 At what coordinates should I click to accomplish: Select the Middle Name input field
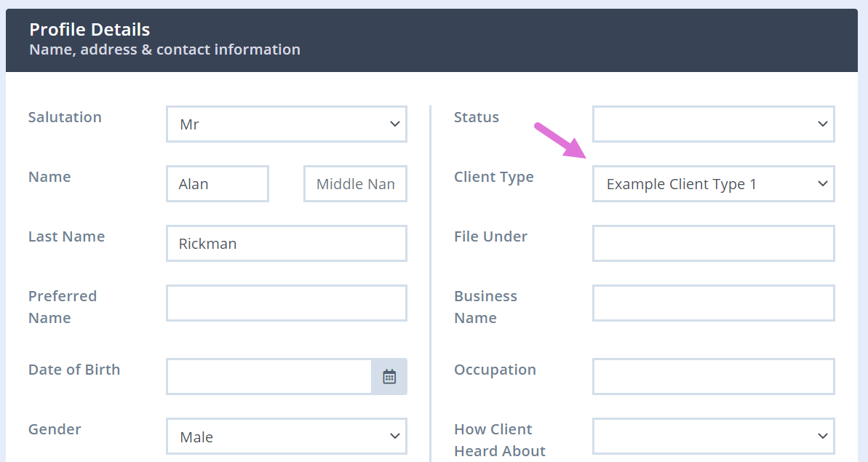[355, 183]
